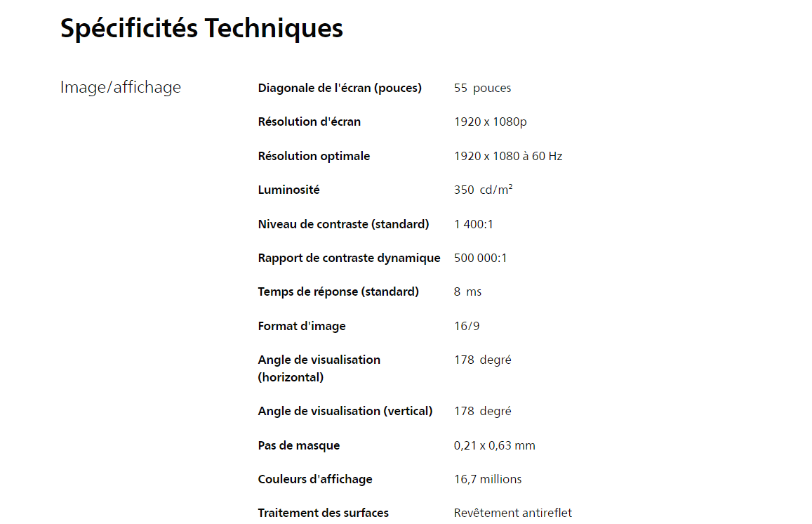Click the 1920 x 1080 à 60 Hz value
This screenshot has height=524, width=812.
coord(508,156)
